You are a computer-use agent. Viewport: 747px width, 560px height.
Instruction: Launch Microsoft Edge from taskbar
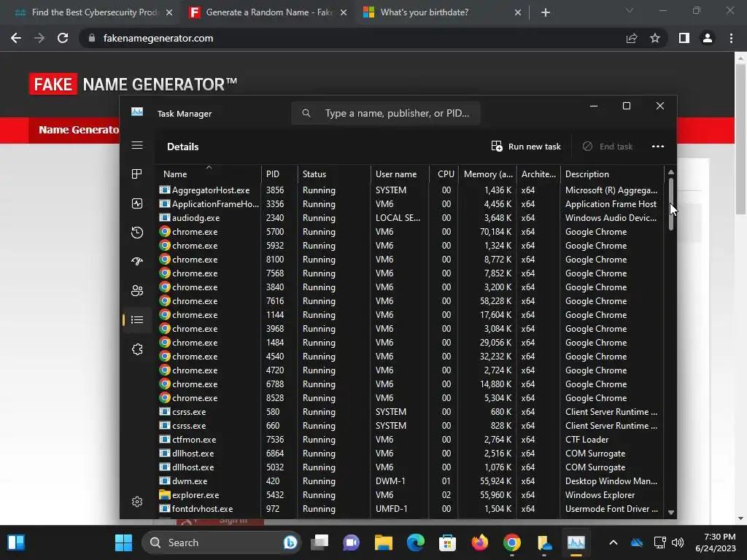(x=415, y=542)
